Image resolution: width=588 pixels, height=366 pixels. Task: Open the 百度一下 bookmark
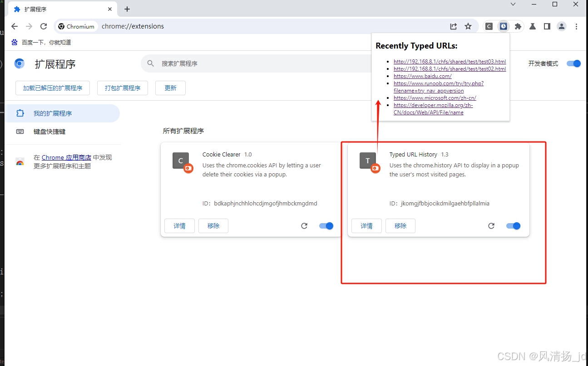pyautogui.click(x=41, y=42)
